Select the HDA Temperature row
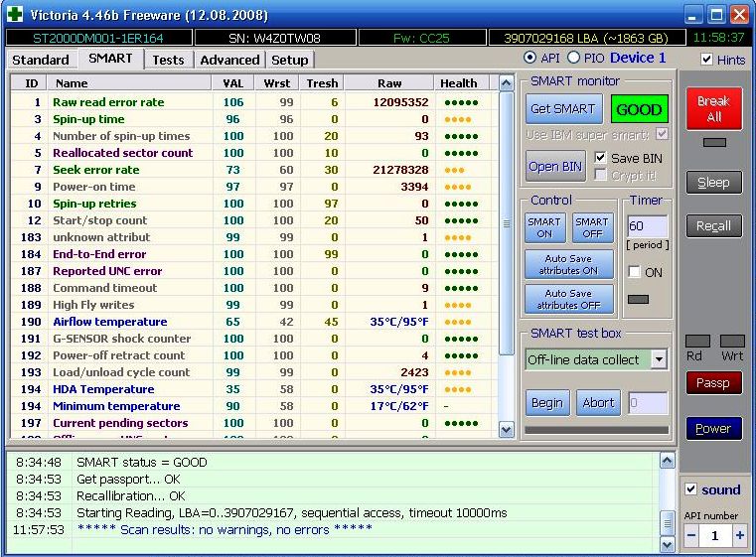This screenshot has width=756, height=557. [x=254, y=389]
